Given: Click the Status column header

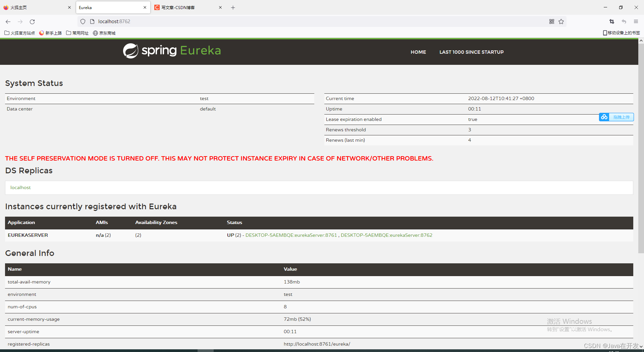Looking at the screenshot, I should (234, 222).
